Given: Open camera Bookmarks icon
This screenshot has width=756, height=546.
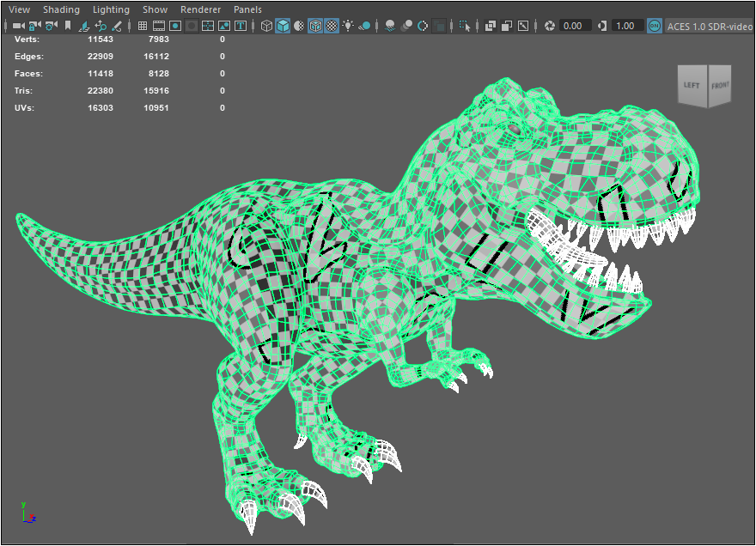Looking at the screenshot, I should [x=67, y=27].
